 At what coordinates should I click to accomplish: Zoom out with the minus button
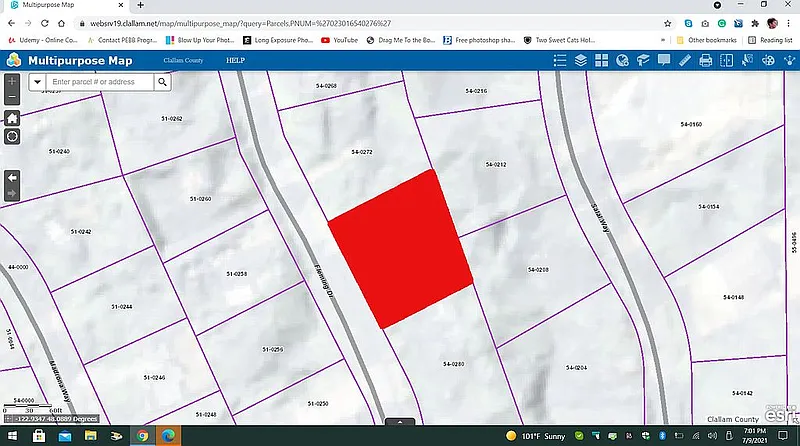tap(12, 97)
